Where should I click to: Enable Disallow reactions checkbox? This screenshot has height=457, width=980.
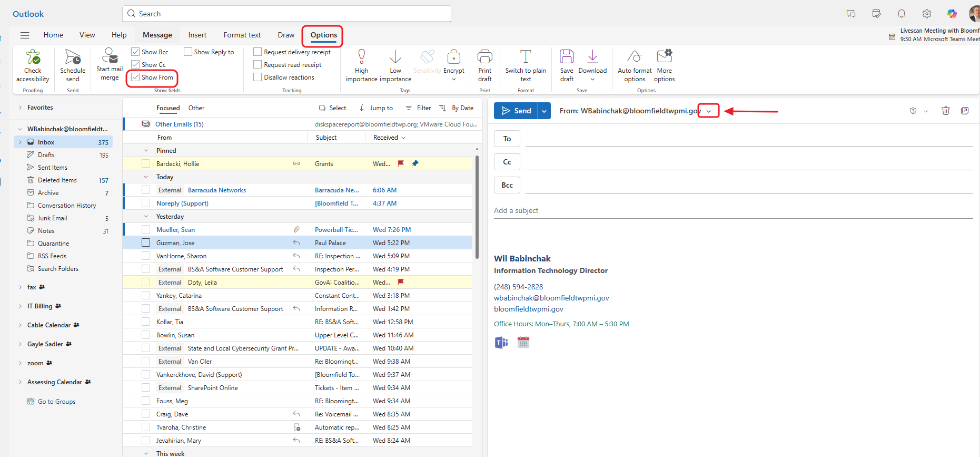(x=258, y=77)
